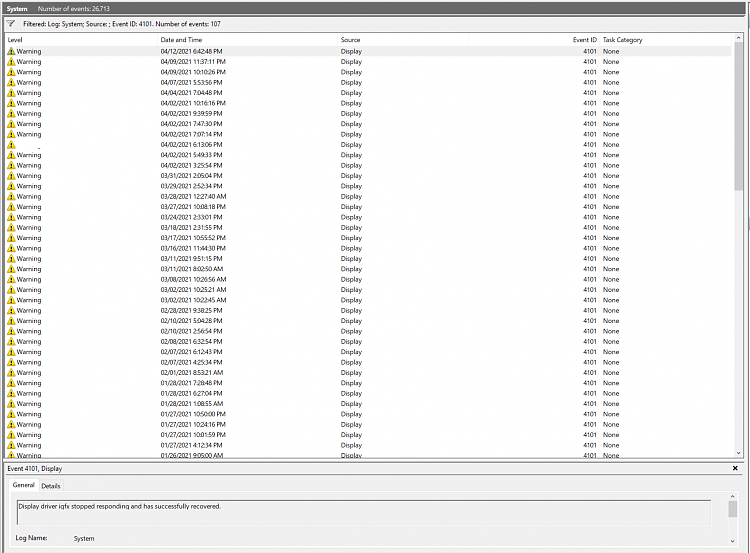The image size is (750, 553).
Task: Click the event list scrollbar down arrow
Action: tap(738, 453)
